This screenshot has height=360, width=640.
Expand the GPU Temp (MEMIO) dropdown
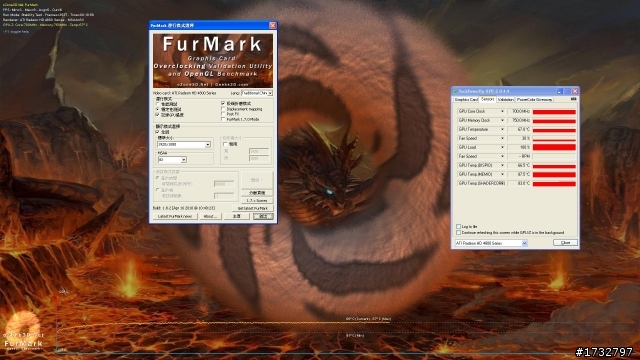click(x=502, y=174)
